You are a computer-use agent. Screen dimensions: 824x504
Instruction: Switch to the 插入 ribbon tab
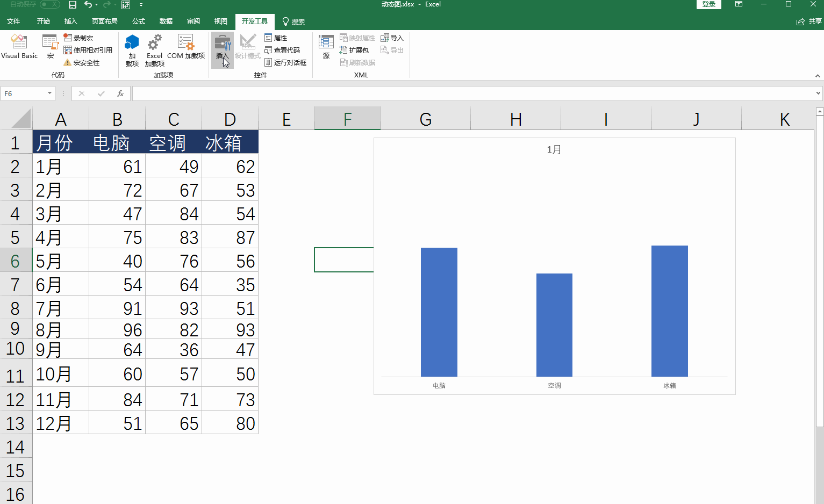point(71,21)
